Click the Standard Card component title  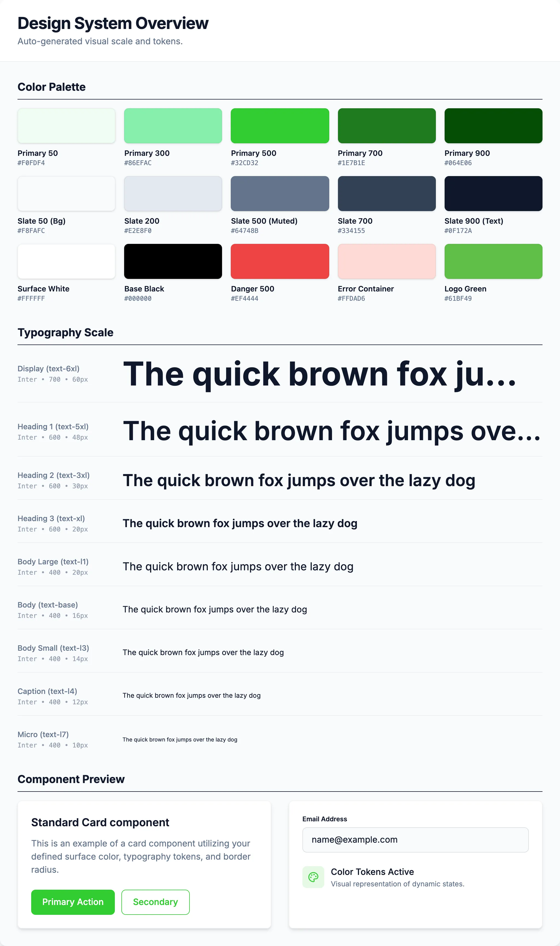(100, 822)
